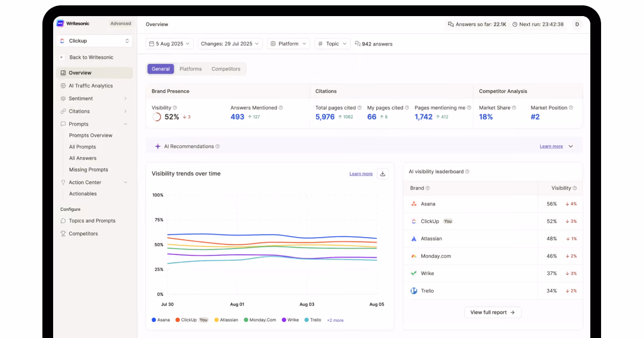Collapse the Prompts section chevron
644x338 pixels.
click(x=125, y=124)
